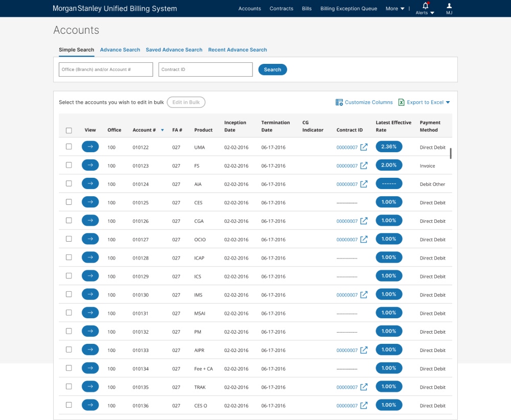
Task: Click the 2.36% effective rate pill
Action: click(389, 146)
